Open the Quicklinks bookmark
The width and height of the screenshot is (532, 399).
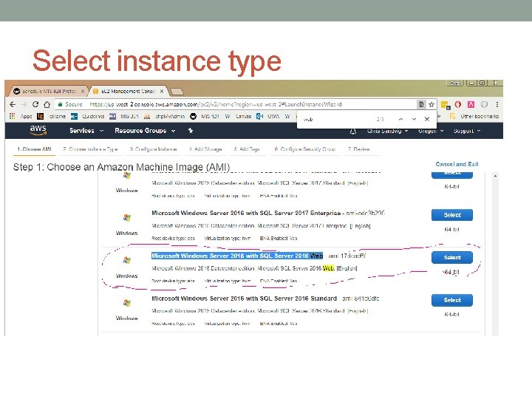pyautogui.click(x=88, y=117)
